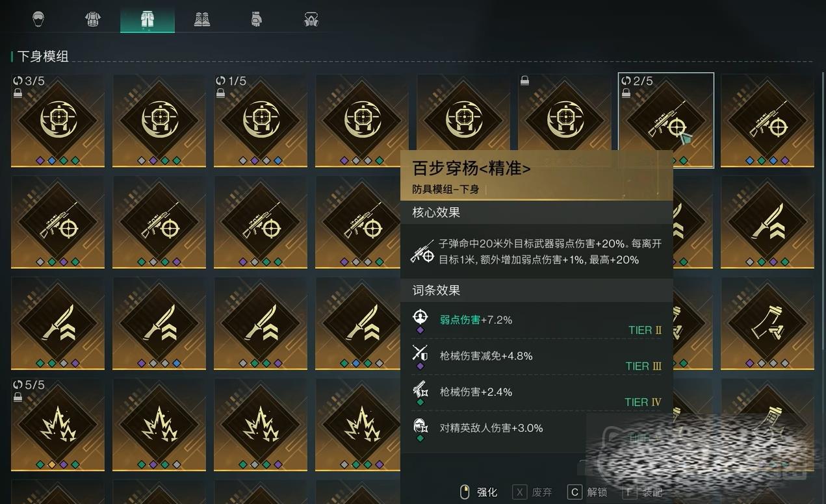
Task: Select the crosshair module marked 3/5
Action: click(x=58, y=121)
